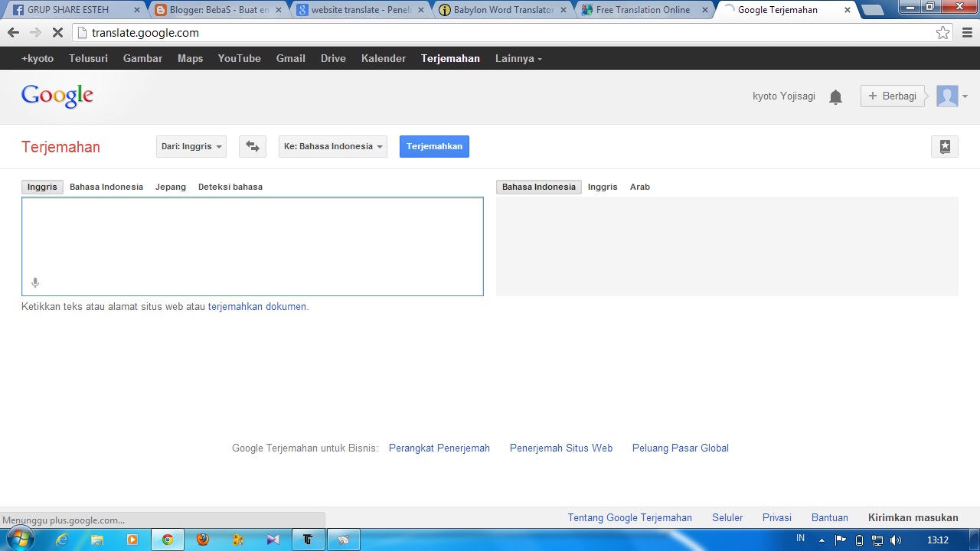
Task: Click the taskbar clock showing 13:12
Action: [938, 540]
